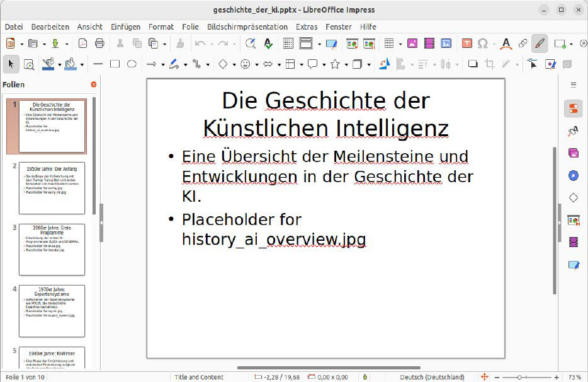Insert Fontwork text icon
The image size is (588, 382).
coord(506,43)
